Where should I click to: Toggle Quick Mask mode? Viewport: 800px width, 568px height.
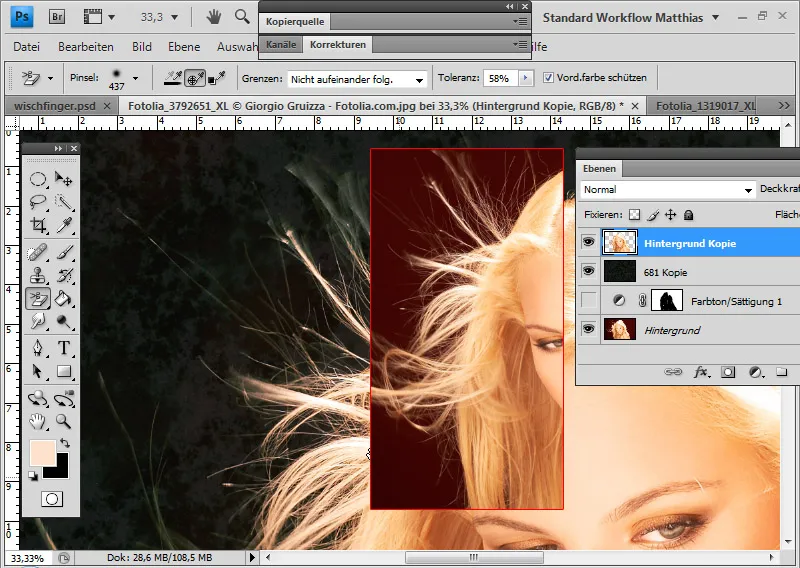[52, 499]
